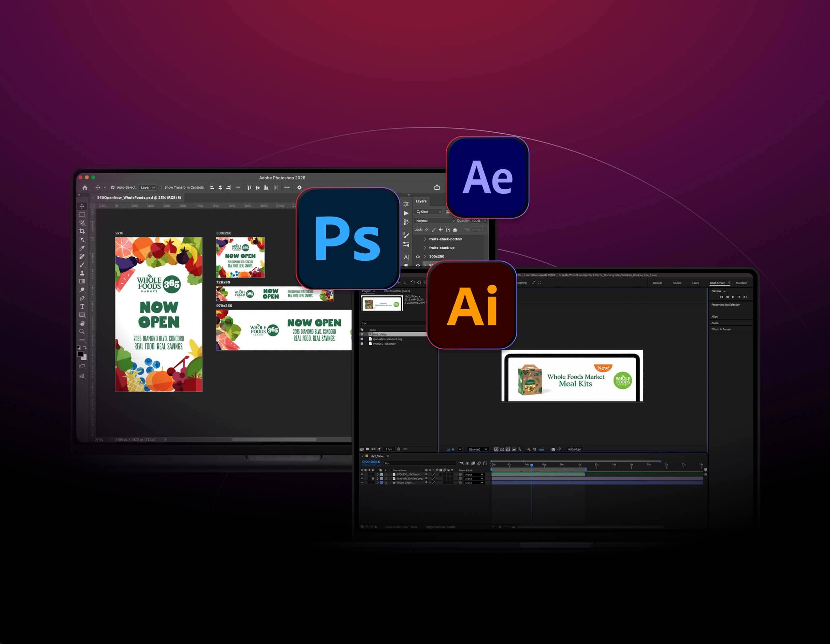
Task: Hide the 300x250 layer group
Action: point(418,256)
